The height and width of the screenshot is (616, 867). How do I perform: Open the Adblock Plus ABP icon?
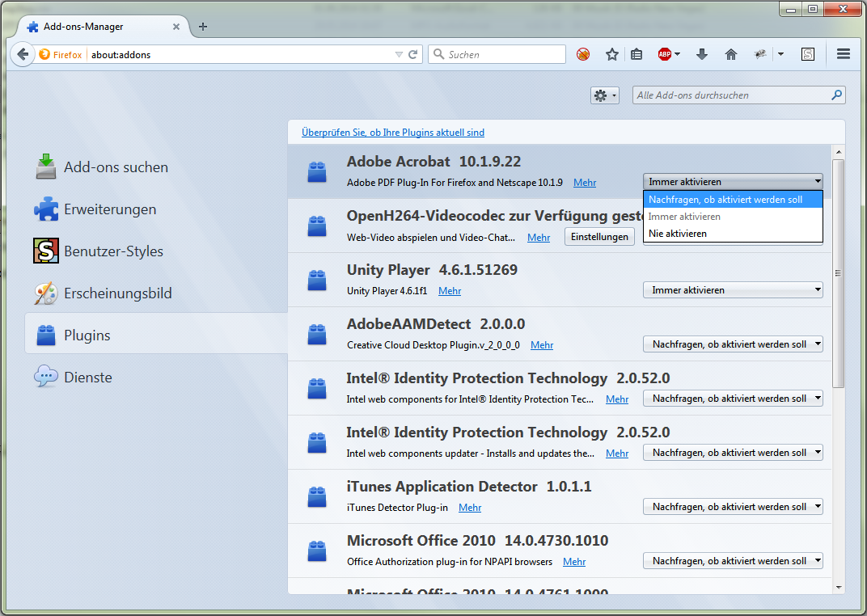point(665,54)
